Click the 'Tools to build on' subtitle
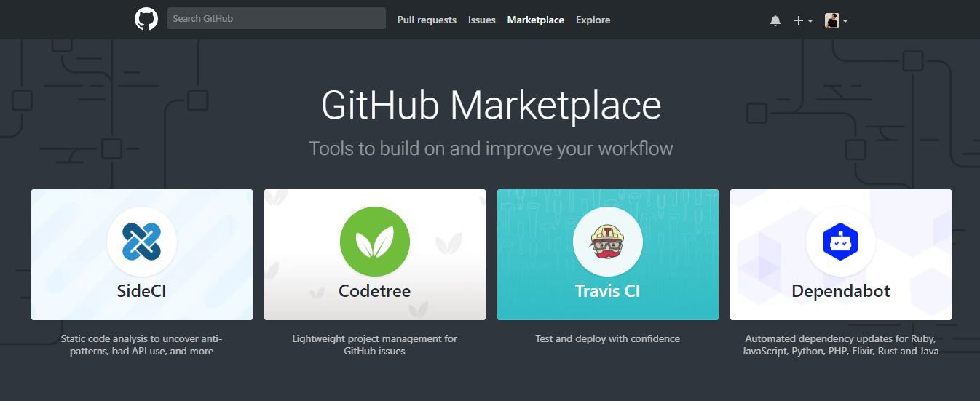This screenshot has height=401, width=980. click(491, 148)
